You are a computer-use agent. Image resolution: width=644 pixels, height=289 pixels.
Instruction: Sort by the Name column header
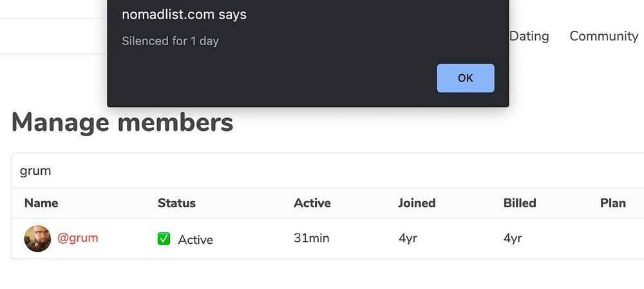(x=41, y=203)
